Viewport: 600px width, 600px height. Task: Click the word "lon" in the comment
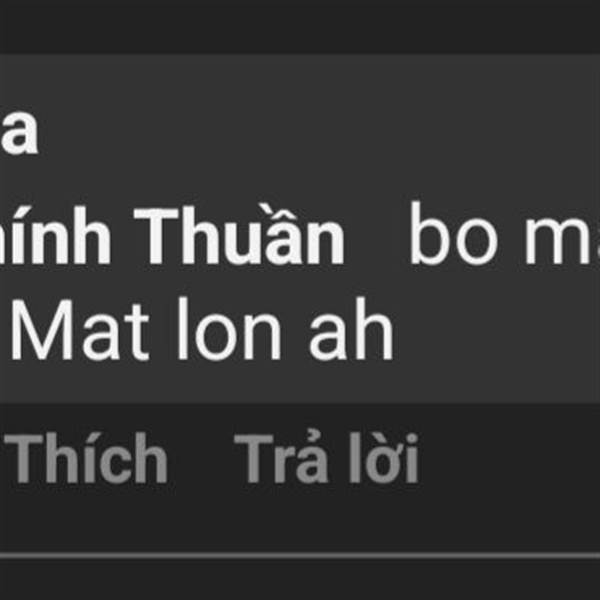click(x=230, y=329)
